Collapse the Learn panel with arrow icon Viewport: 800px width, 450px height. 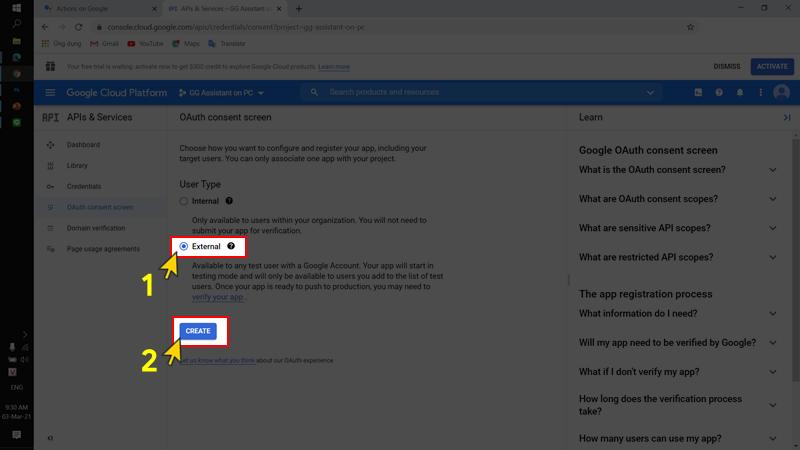click(x=787, y=117)
